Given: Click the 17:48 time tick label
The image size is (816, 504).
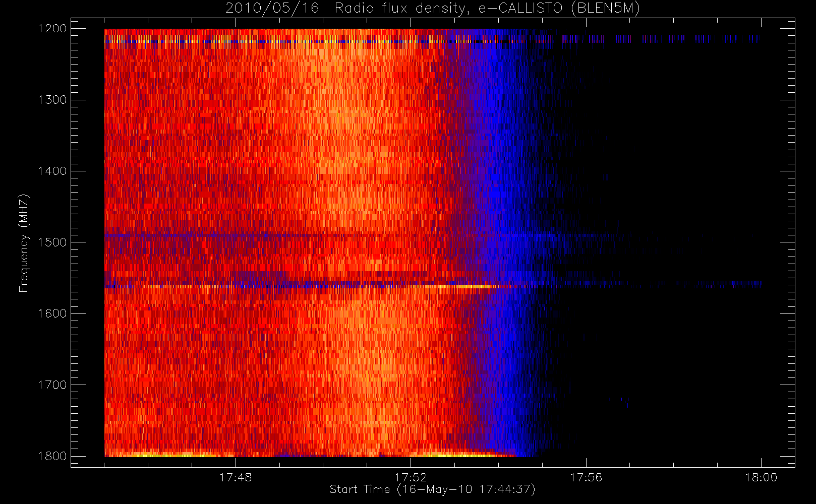Looking at the screenshot, I should click(236, 477).
